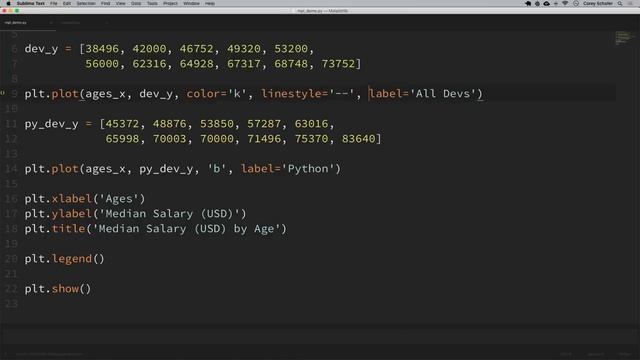The height and width of the screenshot is (360, 640).
Task: Open Spotlight search magnifier icon
Action: point(620,3)
